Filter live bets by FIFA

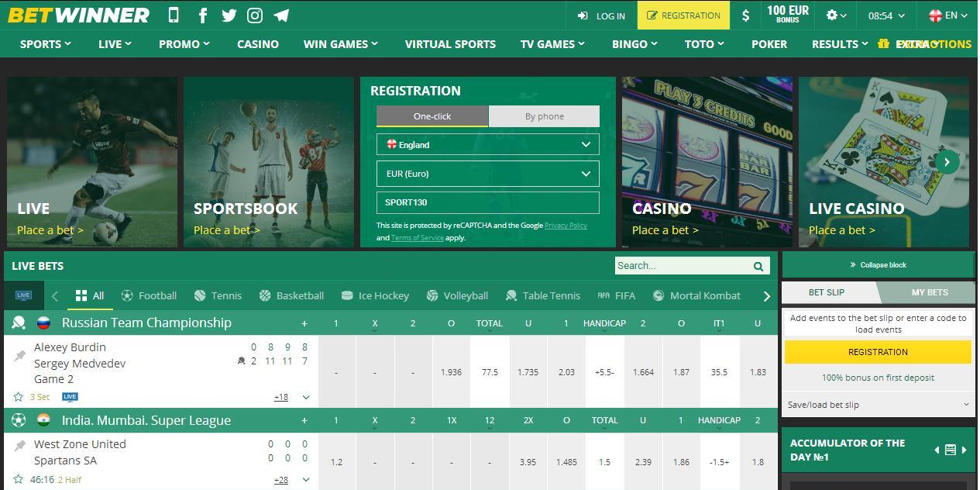click(x=616, y=295)
